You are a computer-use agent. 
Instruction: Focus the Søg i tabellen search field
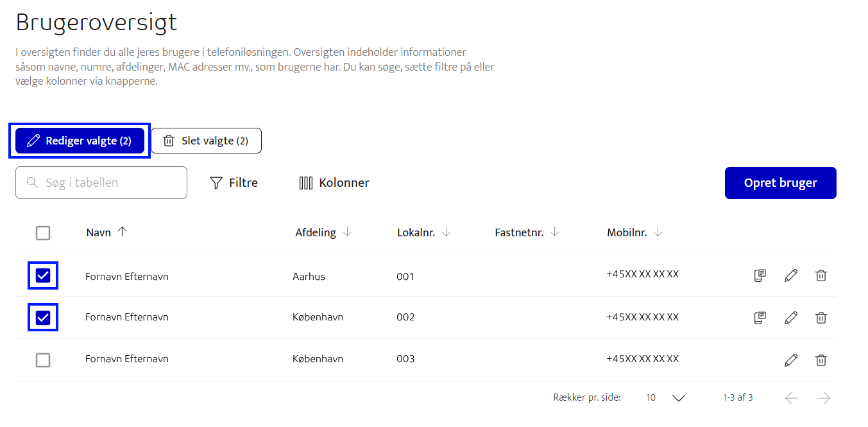(x=101, y=183)
